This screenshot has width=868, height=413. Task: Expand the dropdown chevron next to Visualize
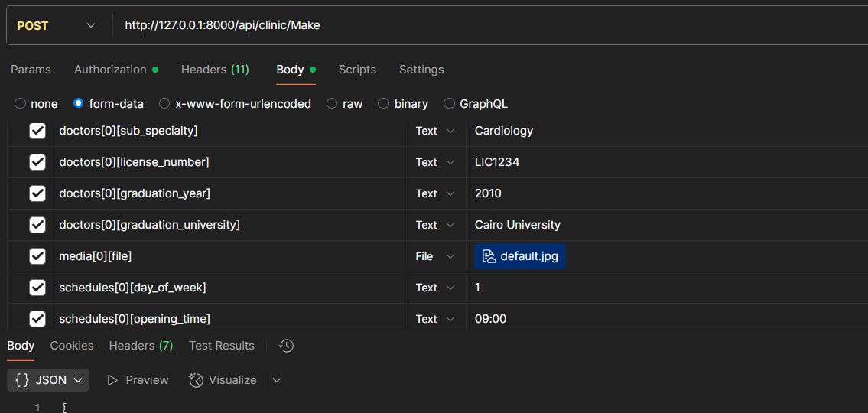(277, 380)
